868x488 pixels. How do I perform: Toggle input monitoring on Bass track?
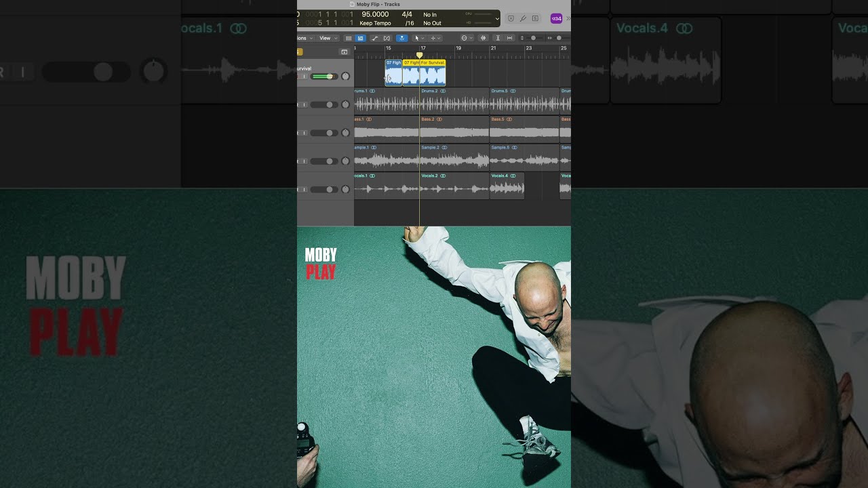(304, 133)
